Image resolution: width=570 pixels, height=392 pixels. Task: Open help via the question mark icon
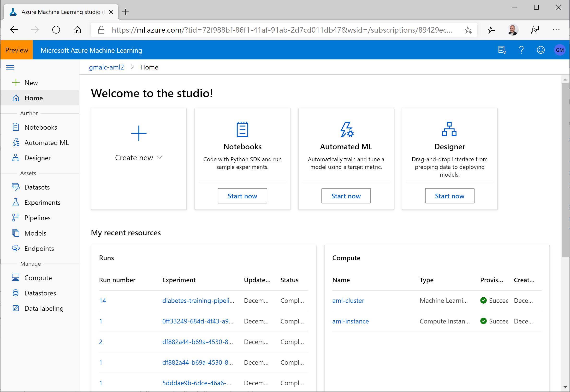(521, 50)
